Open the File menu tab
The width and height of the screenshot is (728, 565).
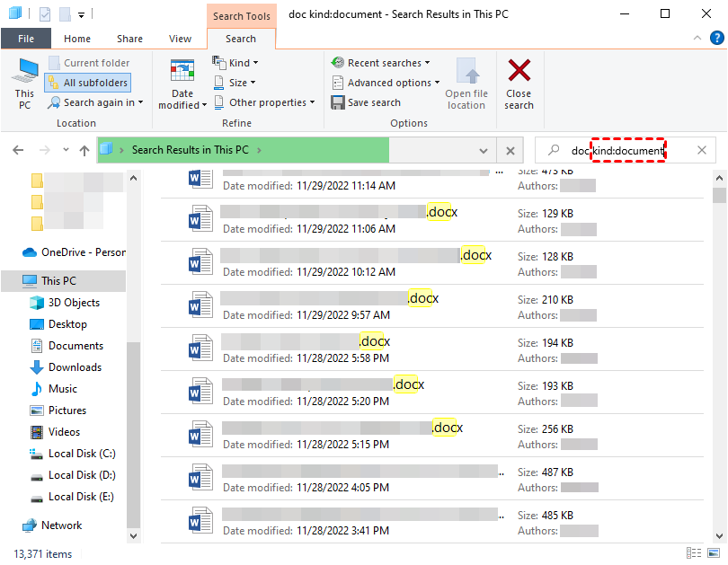click(x=26, y=39)
